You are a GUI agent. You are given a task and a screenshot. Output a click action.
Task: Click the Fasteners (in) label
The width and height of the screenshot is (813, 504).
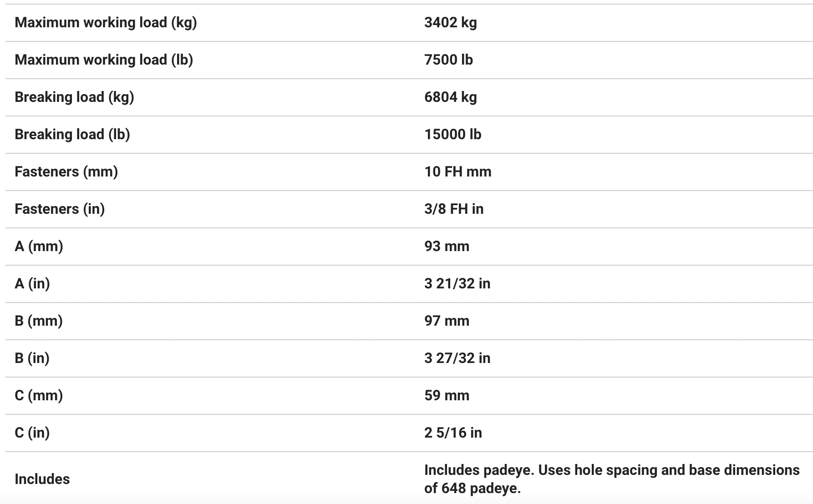[x=60, y=209]
